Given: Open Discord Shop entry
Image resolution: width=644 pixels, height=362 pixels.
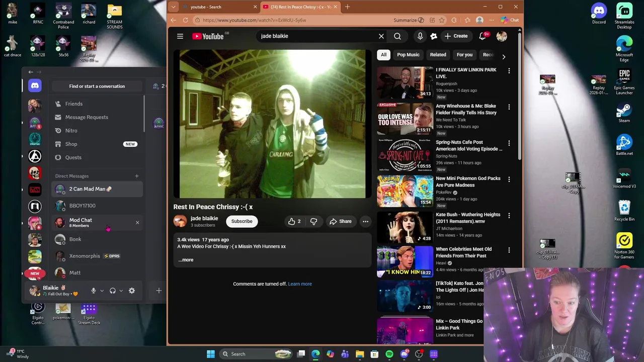Looking at the screenshot, I should (x=97, y=144).
